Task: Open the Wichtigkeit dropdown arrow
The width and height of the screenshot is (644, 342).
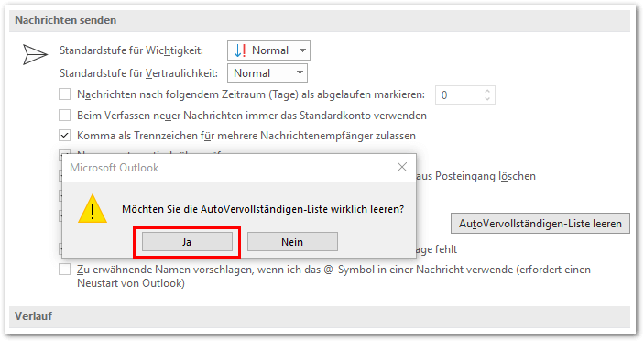Action: 302,50
